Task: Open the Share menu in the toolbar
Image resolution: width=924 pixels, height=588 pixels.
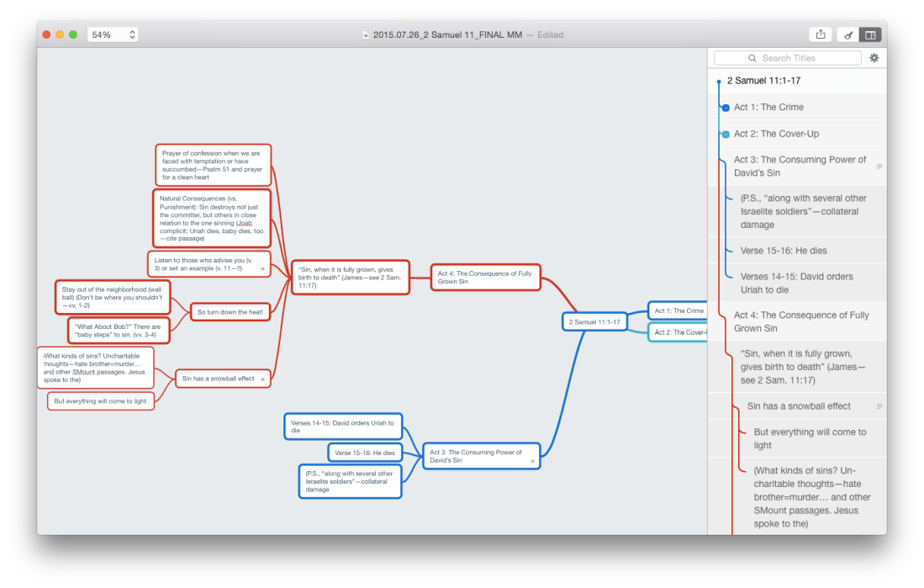Action: (x=820, y=34)
